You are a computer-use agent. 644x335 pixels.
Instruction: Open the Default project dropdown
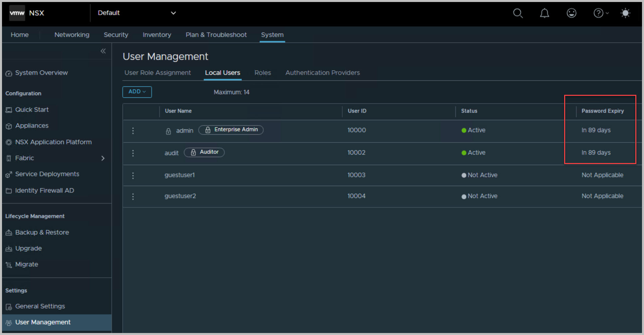[136, 13]
